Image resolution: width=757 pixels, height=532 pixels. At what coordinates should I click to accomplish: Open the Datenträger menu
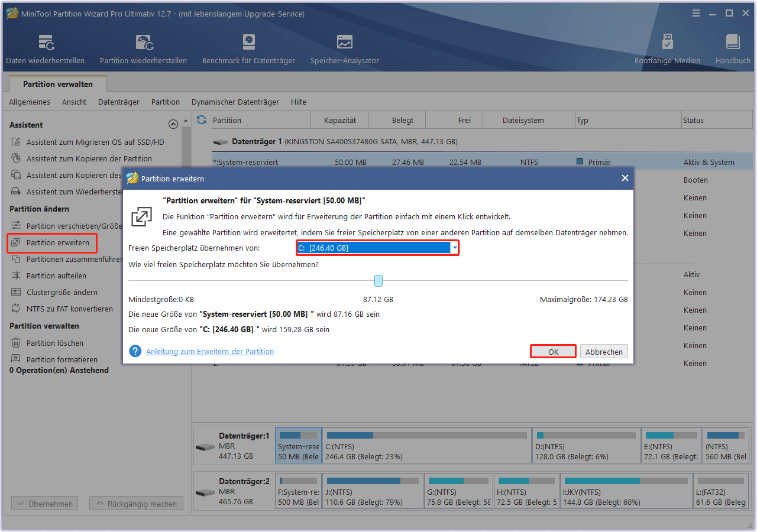click(x=119, y=102)
